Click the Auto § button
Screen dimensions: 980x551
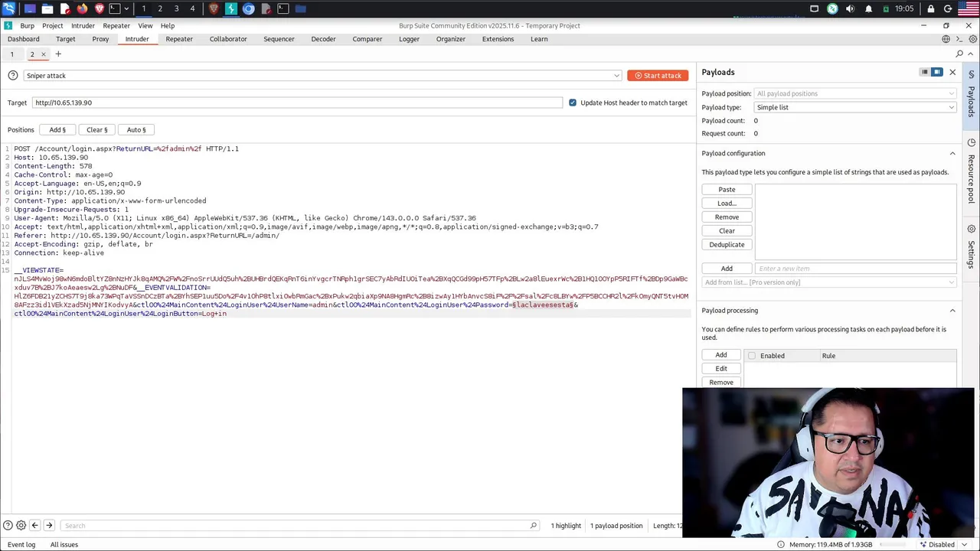point(136,129)
